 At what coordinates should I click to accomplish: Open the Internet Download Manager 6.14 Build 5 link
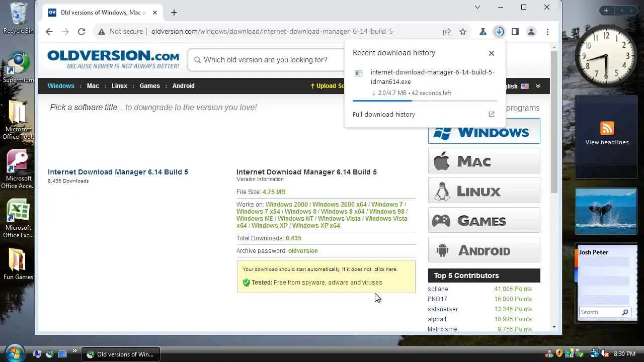[x=118, y=172]
